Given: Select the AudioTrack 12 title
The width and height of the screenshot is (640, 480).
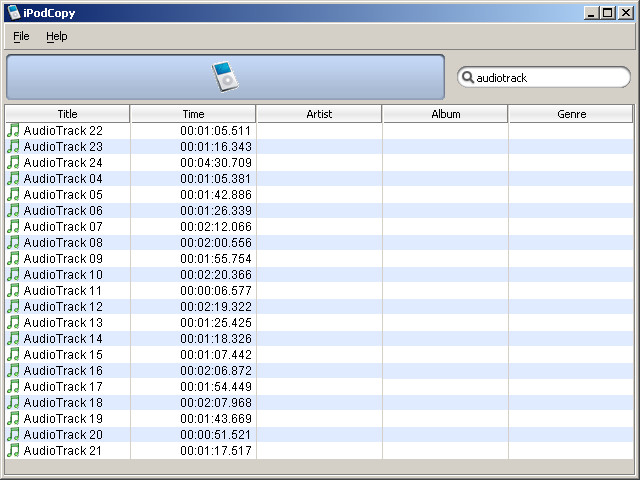Looking at the screenshot, I should click(63, 307).
